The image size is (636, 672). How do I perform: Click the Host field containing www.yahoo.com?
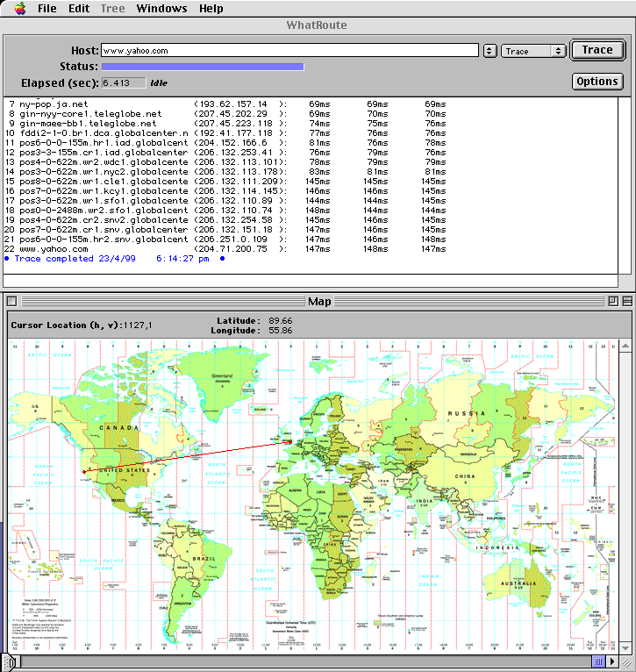coord(289,51)
